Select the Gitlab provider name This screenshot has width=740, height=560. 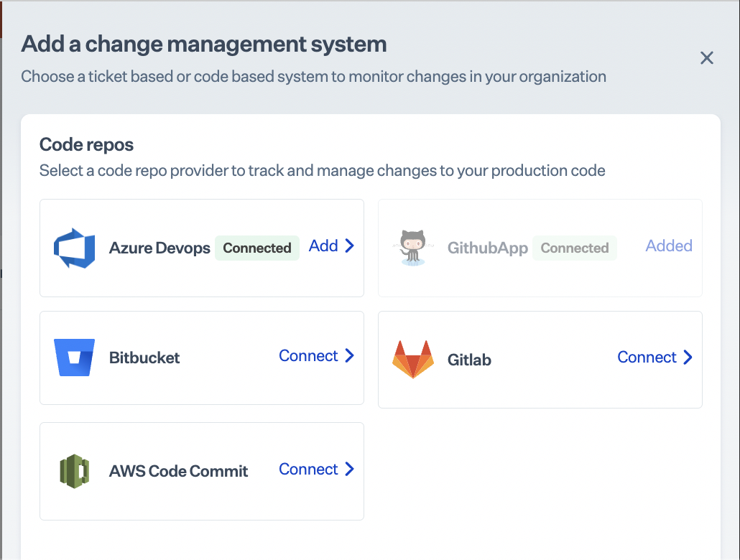click(x=469, y=360)
